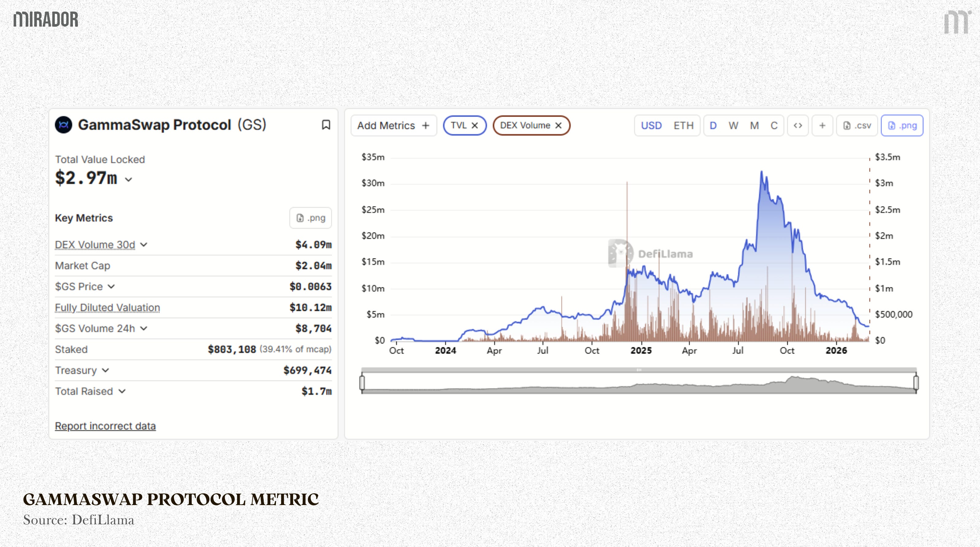Switch chart to weekly interval

(x=733, y=126)
